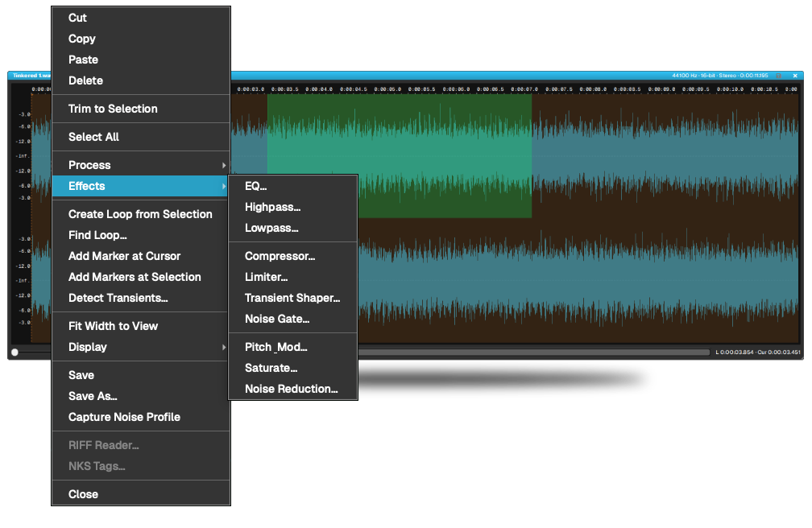Viewport: 812px width, 528px height.
Task: Click the Tinkered wav title text
Action: pyautogui.click(x=31, y=76)
